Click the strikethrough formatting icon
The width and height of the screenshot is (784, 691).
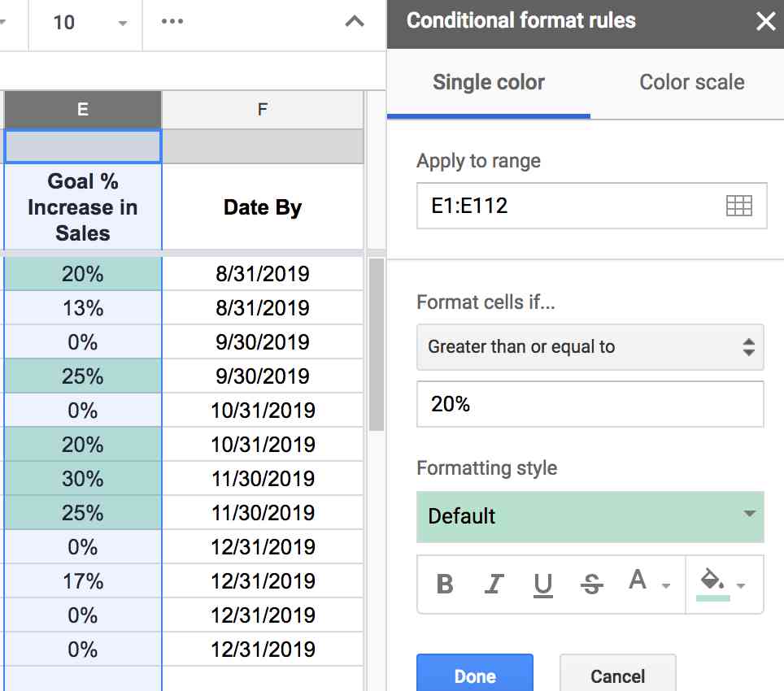(x=591, y=585)
